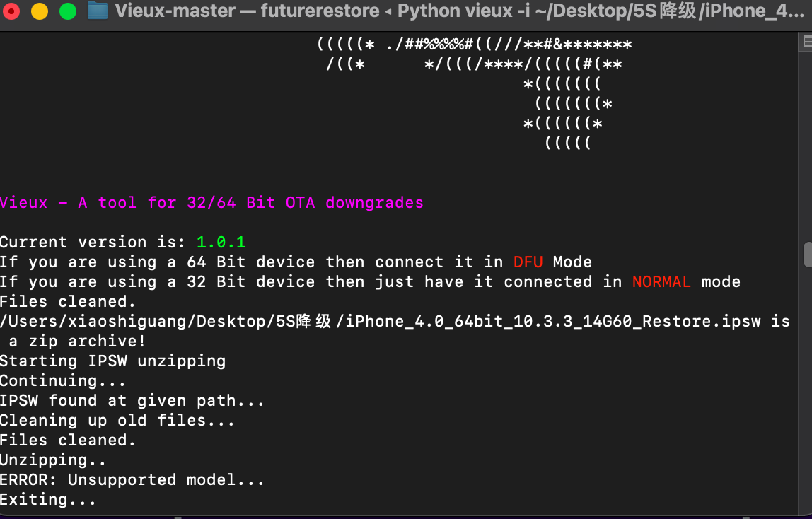812x519 pixels.
Task: Maximize the window with the green button
Action: [x=67, y=11]
